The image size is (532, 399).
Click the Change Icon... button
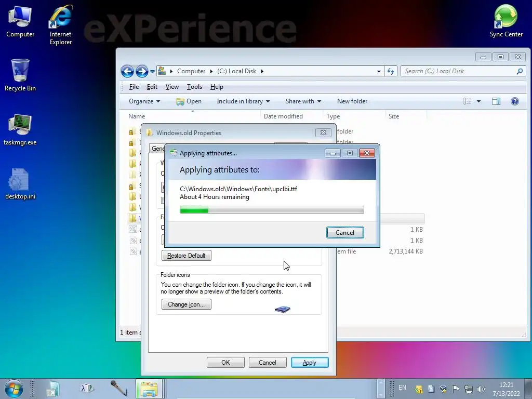(x=187, y=304)
